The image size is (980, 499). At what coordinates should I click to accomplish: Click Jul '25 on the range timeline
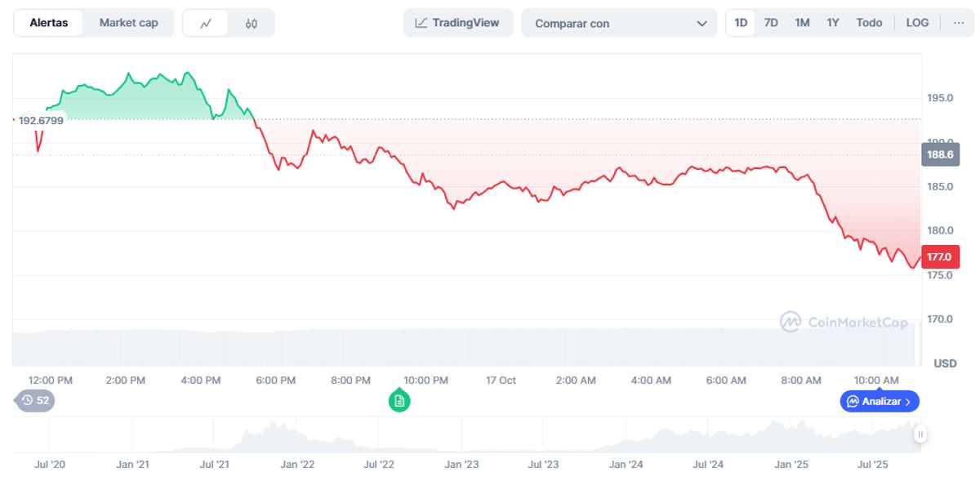[x=872, y=464]
